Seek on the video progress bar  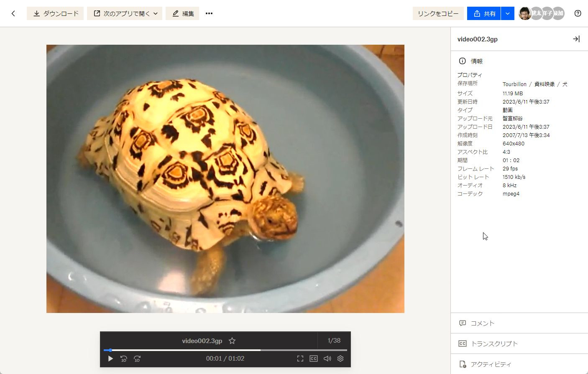pyautogui.click(x=226, y=350)
